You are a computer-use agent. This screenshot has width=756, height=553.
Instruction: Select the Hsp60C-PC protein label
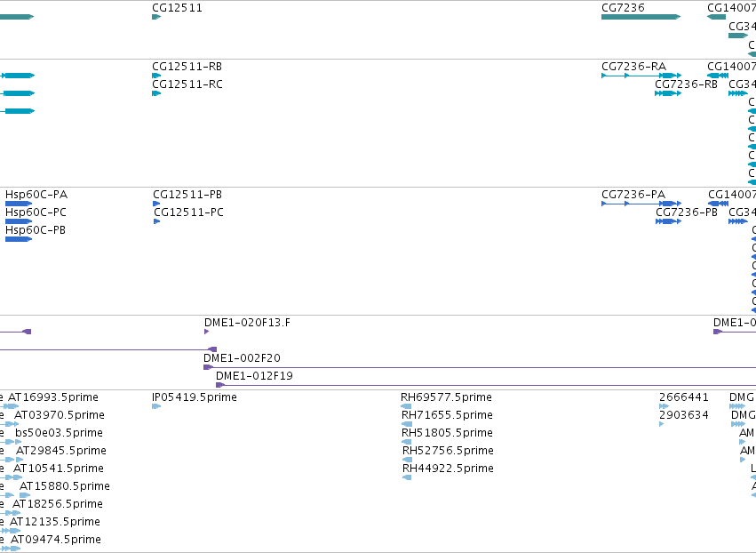36,212
